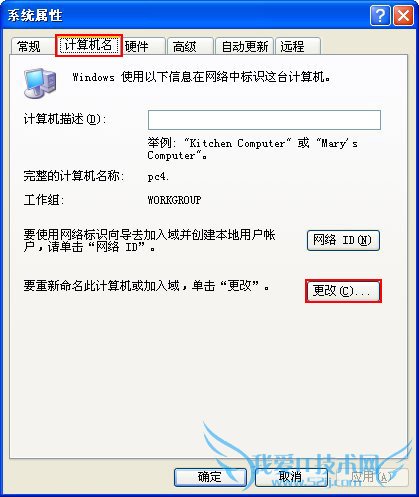Switch to the 常规 tab
The image size is (419, 497).
(x=30, y=46)
